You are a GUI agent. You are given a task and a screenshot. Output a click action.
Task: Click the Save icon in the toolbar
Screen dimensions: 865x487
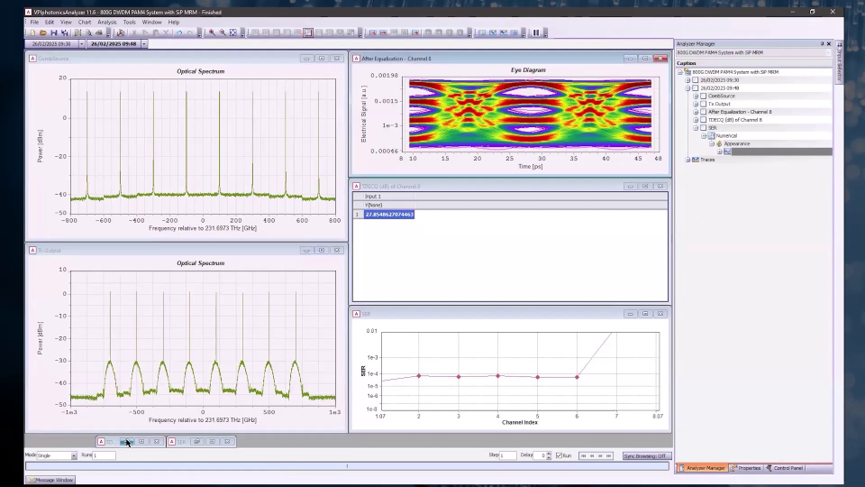pos(53,32)
